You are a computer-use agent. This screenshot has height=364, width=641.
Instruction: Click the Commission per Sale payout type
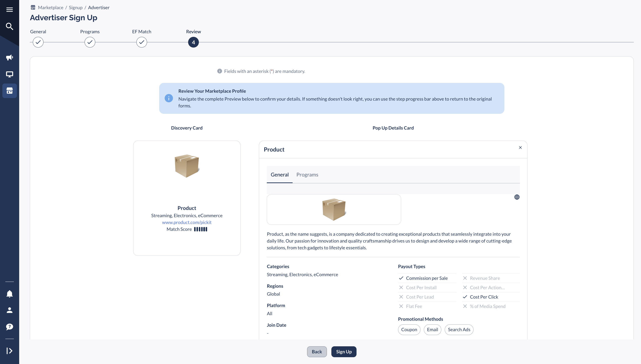[427, 278]
